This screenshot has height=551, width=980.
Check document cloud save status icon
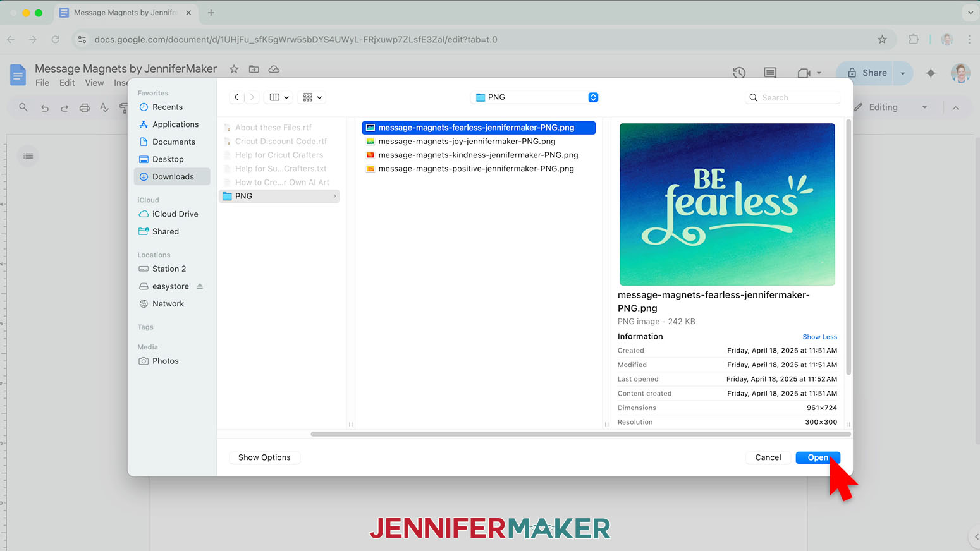[274, 69]
